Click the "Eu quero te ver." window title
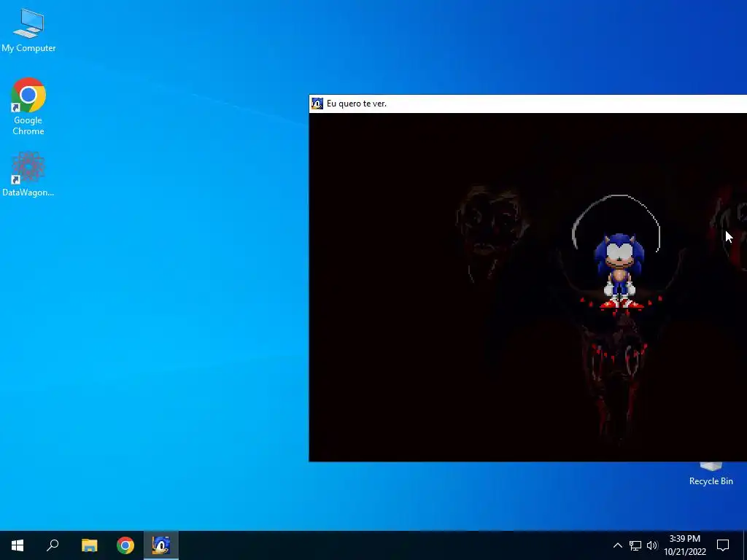The height and width of the screenshot is (560, 747). [x=356, y=104]
